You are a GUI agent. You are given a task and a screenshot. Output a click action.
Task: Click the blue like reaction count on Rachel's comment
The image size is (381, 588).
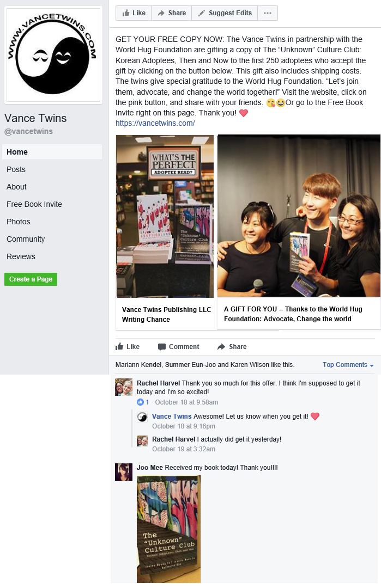[x=143, y=402]
